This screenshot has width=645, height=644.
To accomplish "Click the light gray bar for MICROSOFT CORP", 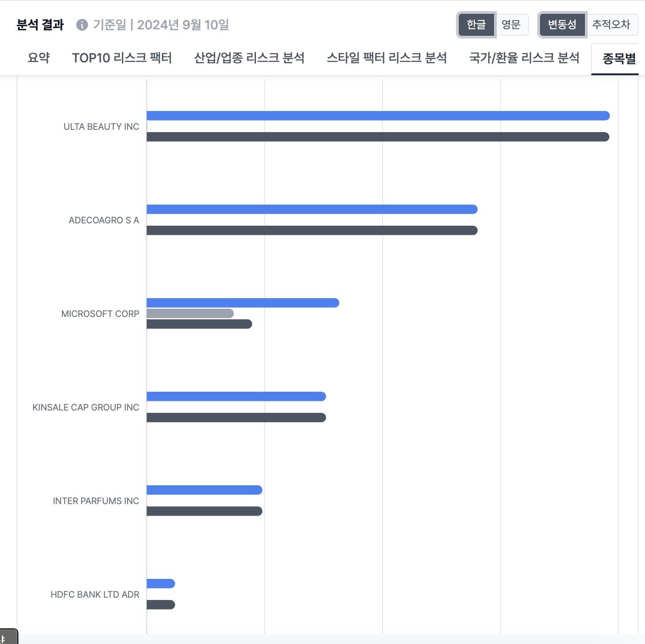I will pyautogui.click(x=190, y=313).
